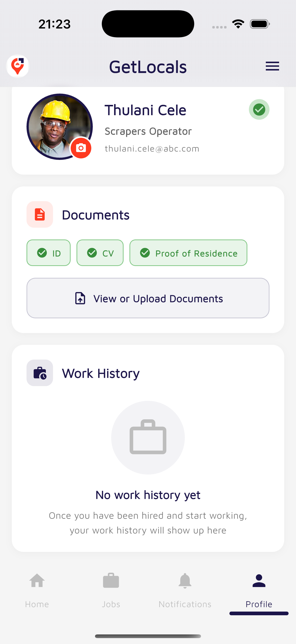The width and height of the screenshot is (296, 644).
Task: Tap the empty briefcase placeholder icon
Action: pyautogui.click(x=148, y=437)
